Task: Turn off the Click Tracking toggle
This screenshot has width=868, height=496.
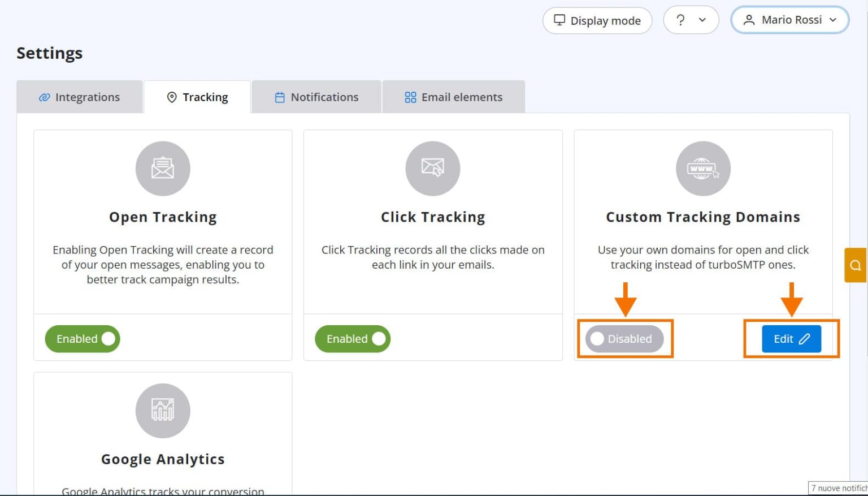Action: point(353,339)
